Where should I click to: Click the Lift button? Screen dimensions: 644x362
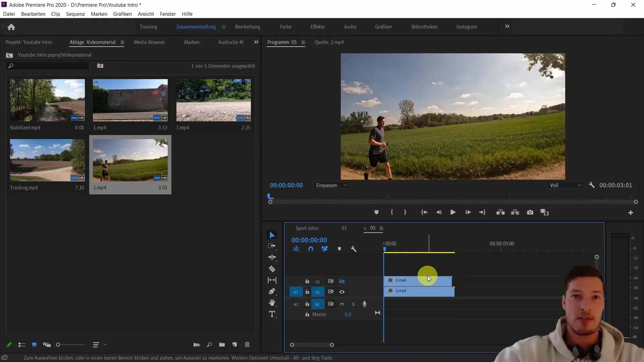(x=500, y=213)
